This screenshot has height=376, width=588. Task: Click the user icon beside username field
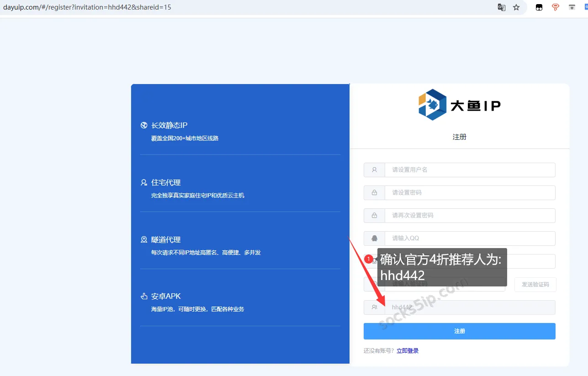(x=375, y=169)
